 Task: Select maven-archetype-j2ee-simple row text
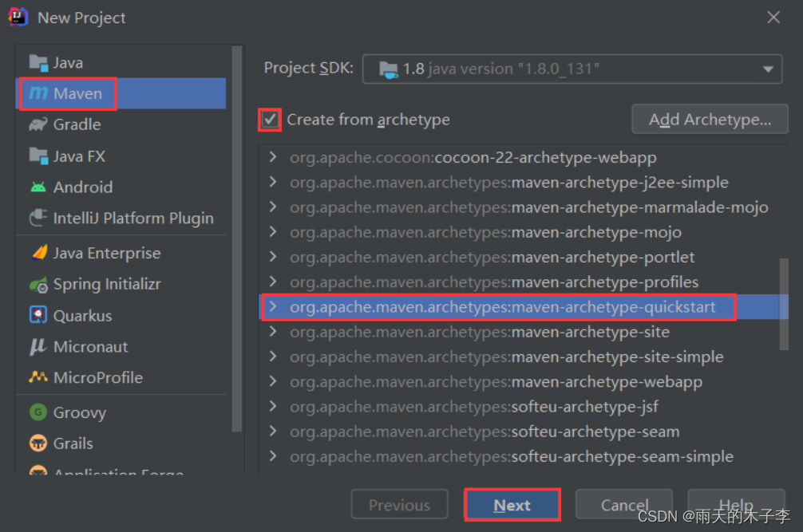click(509, 183)
